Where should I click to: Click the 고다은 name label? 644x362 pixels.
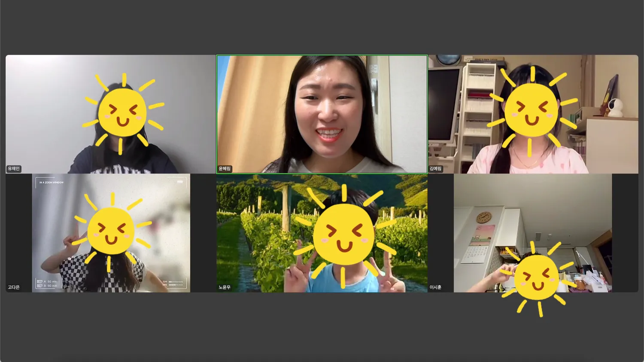pos(14,287)
